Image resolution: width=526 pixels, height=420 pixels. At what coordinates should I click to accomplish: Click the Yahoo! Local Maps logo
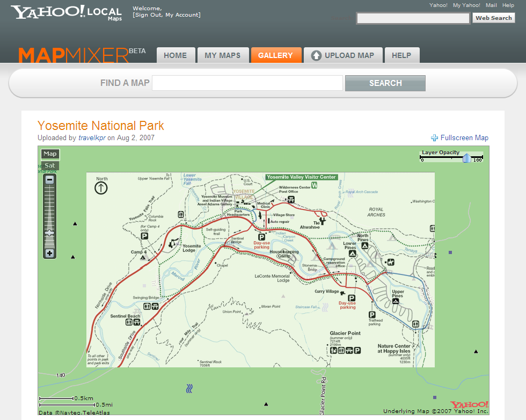66,13
